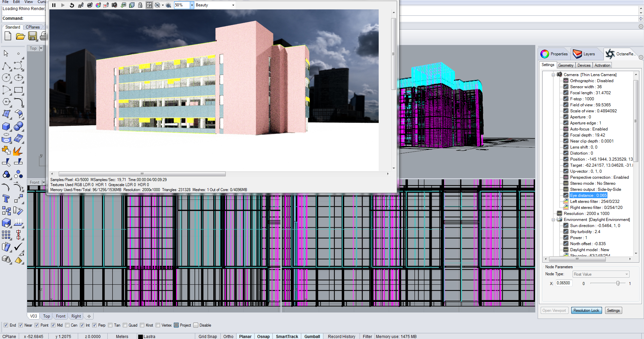Toggle the viewport resolution lock padlock
This screenshot has height=339, width=644.
coord(140,5)
